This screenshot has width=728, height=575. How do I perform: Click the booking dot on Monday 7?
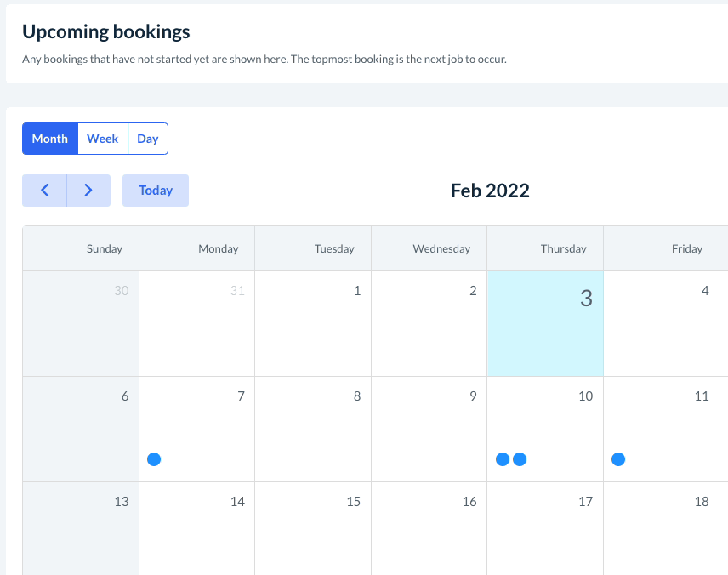point(154,459)
